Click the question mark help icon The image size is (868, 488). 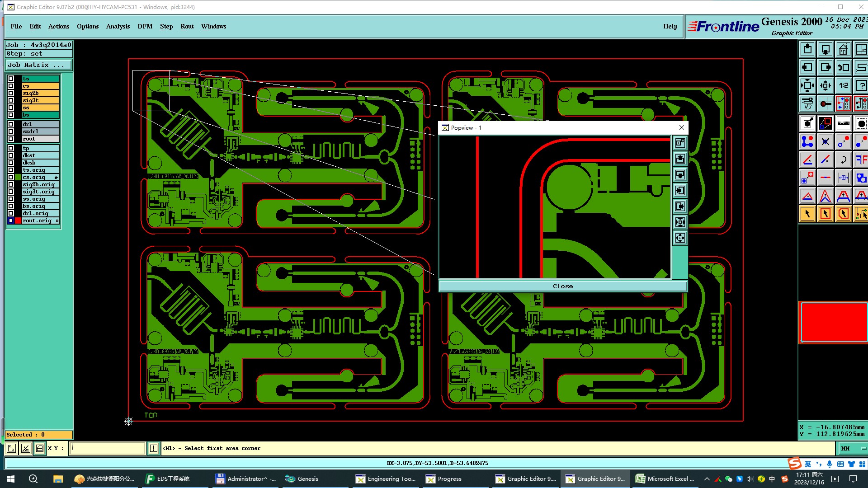tap(861, 85)
